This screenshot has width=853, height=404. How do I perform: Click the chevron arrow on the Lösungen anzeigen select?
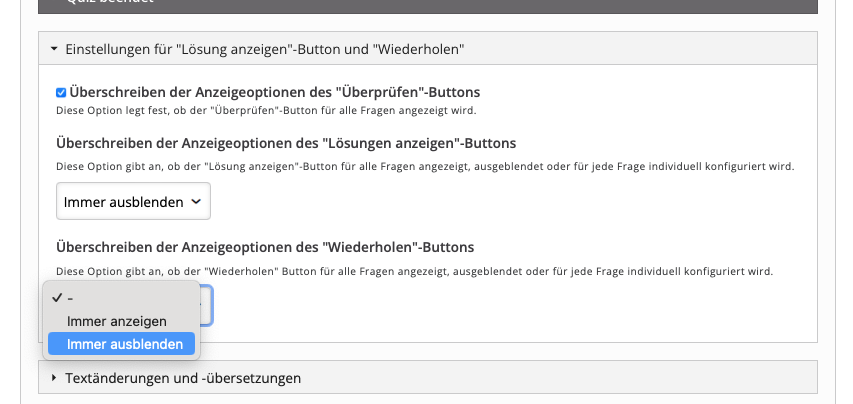click(x=196, y=202)
